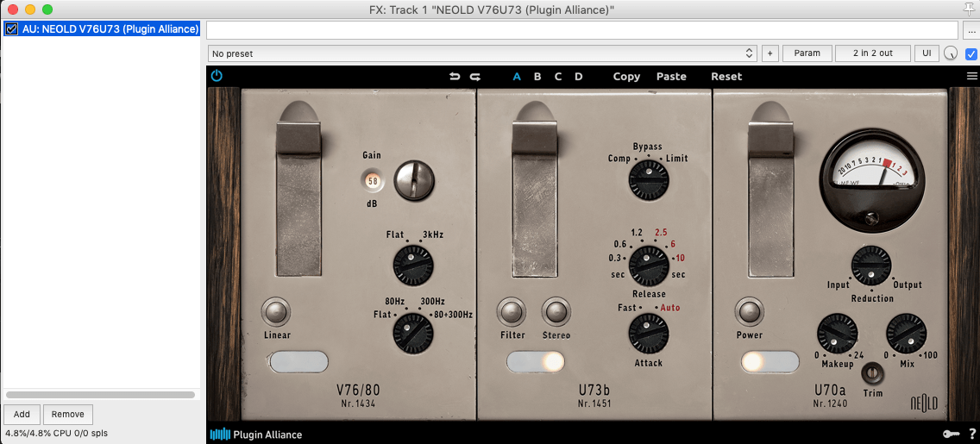Toggle the U70a Power push button

coord(749,311)
